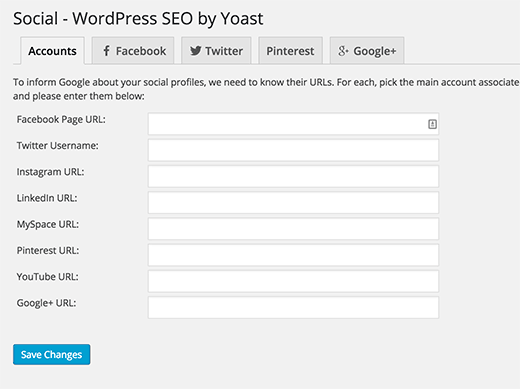Image resolution: width=520 pixels, height=389 pixels.
Task: Click the Save Changes button
Action: point(52,354)
